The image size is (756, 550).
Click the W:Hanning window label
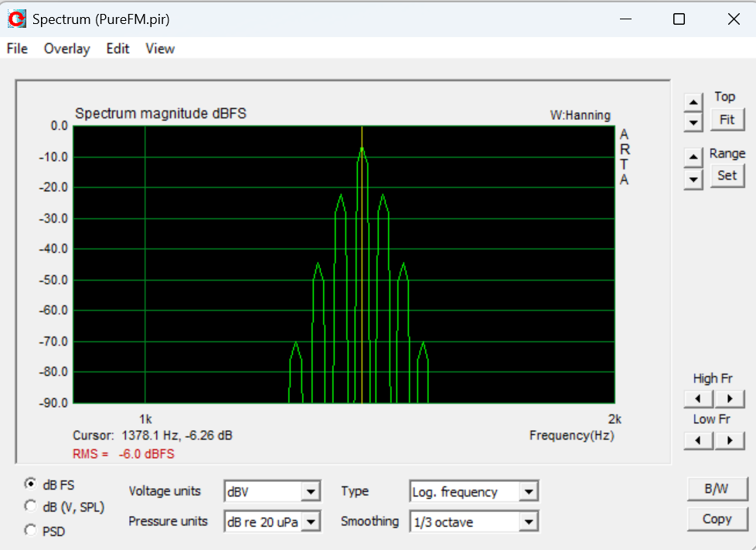tap(581, 115)
